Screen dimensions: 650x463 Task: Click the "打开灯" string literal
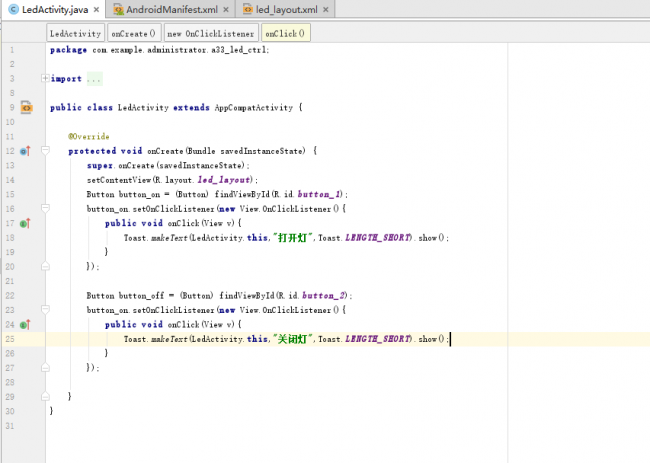pos(292,238)
